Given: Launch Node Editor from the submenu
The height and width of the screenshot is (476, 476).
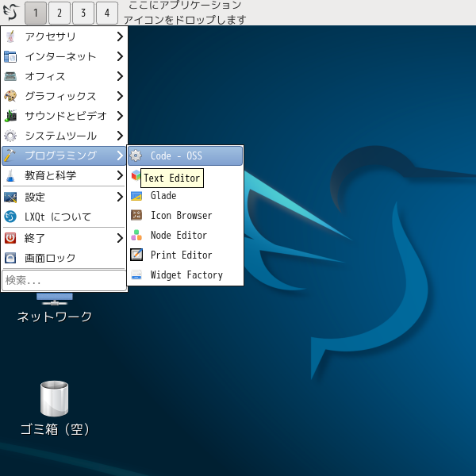Looking at the screenshot, I should (185, 236).
